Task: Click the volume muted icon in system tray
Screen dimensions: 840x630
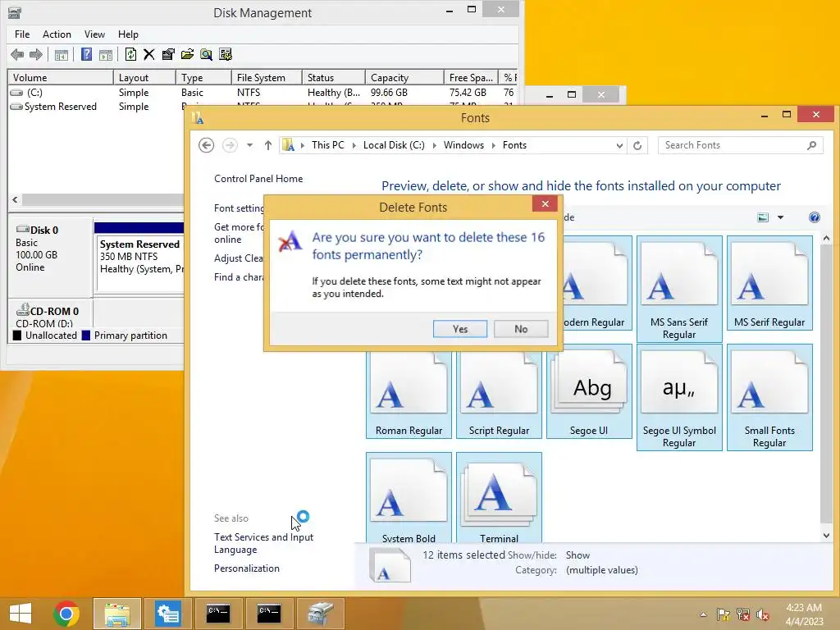Action: click(762, 614)
